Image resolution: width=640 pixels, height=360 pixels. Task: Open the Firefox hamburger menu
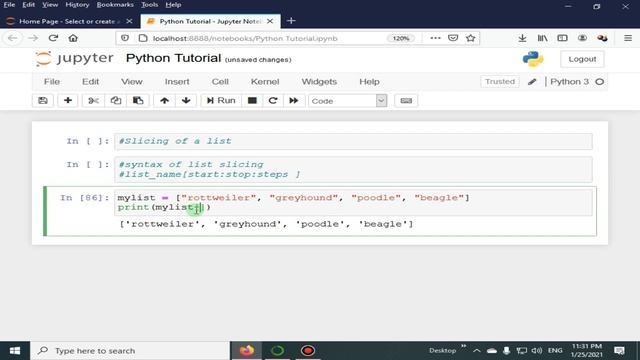tap(628, 38)
